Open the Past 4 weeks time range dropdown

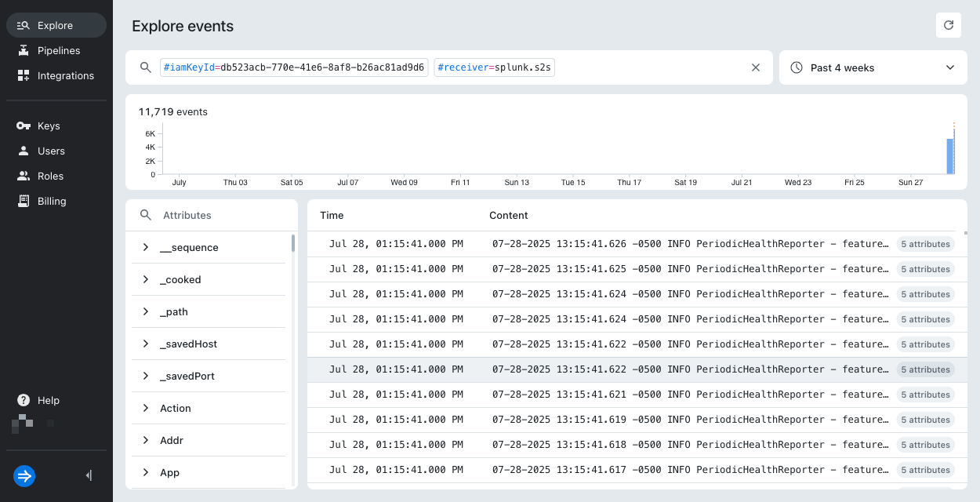click(x=873, y=67)
